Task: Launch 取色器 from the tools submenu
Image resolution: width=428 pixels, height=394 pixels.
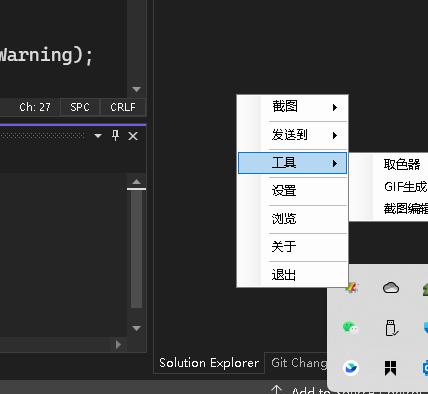Action: (x=402, y=164)
